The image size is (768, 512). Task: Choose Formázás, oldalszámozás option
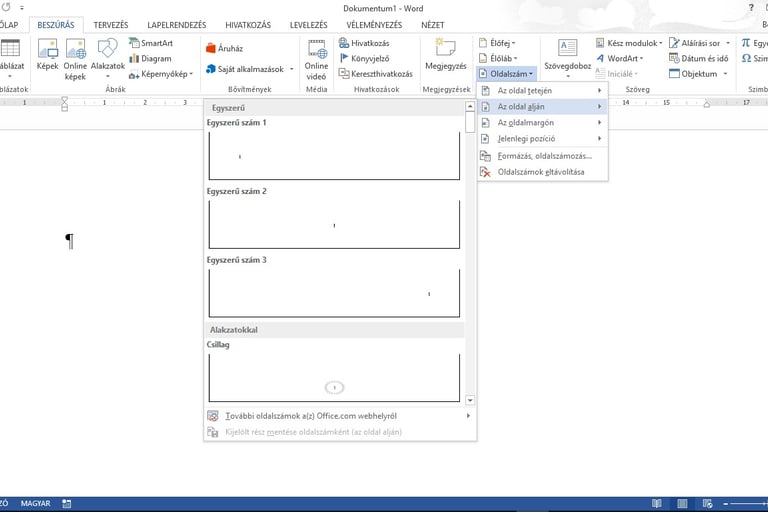click(x=542, y=156)
